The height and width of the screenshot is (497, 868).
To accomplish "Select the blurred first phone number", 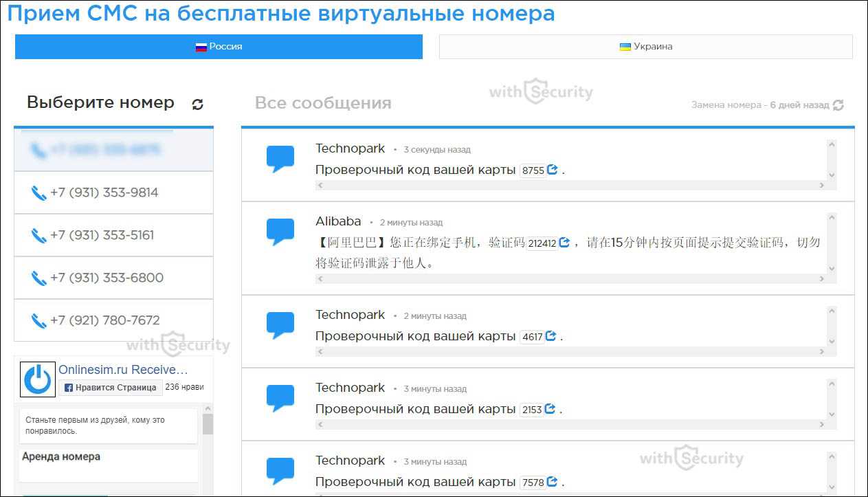I will point(114,150).
